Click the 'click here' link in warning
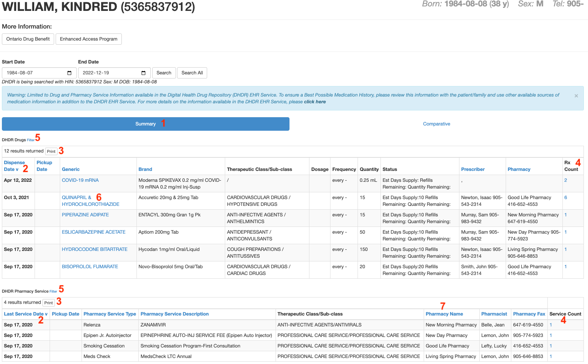588x364 pixels. (315, 102)
